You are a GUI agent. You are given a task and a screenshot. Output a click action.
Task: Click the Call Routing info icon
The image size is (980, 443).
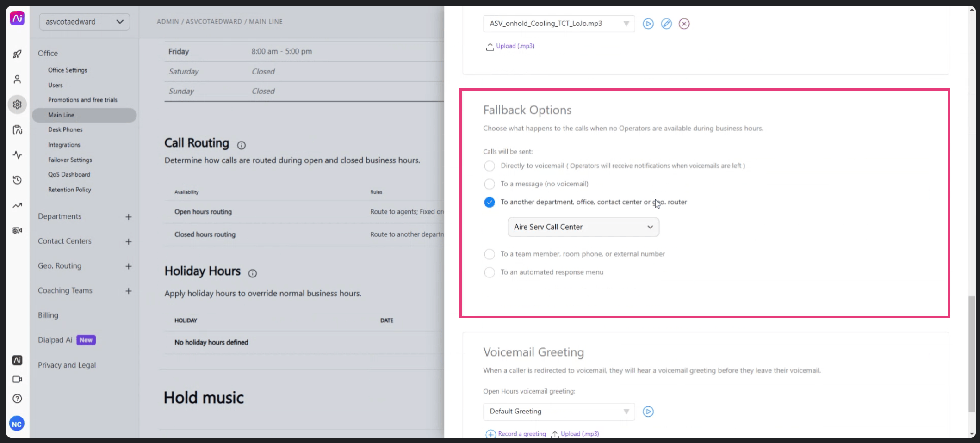point(241,145)
